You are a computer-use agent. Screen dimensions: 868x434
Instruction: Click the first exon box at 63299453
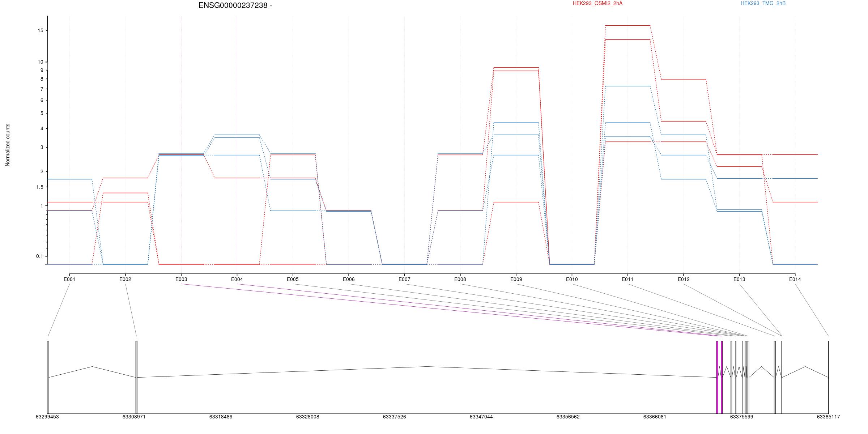coord(48,377)
